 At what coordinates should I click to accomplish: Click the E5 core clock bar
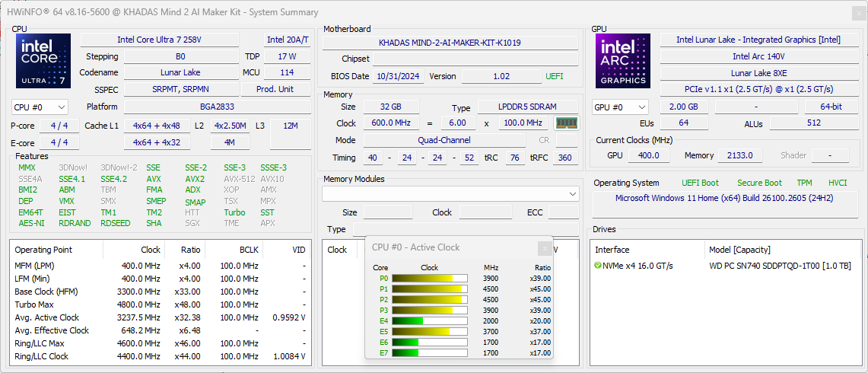point(430,331)
